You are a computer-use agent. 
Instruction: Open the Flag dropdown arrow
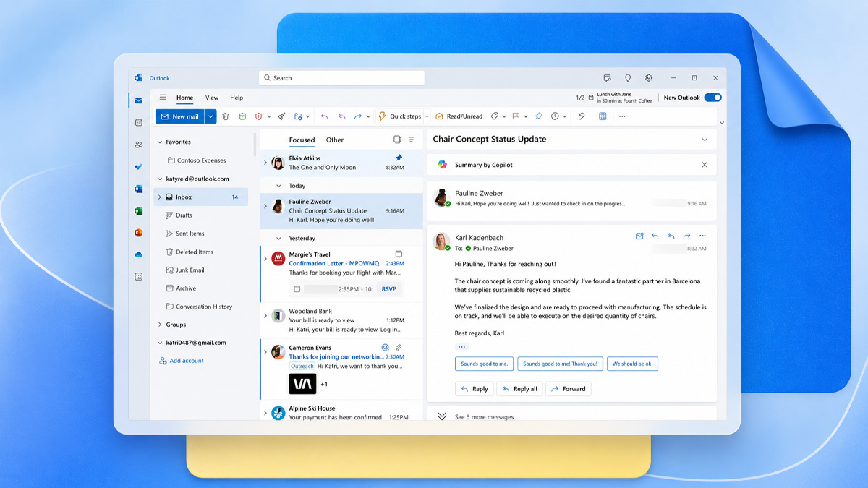[x=524, y=116]
